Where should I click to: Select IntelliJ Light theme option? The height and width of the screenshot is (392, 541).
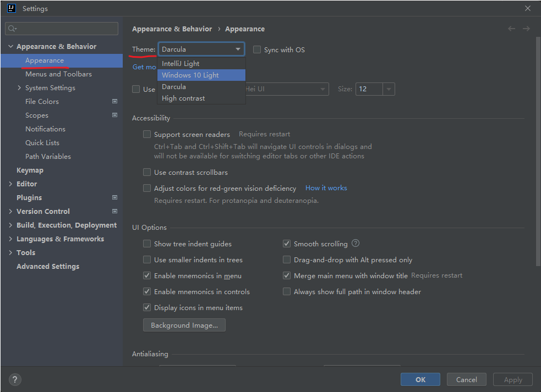[201, 63]
